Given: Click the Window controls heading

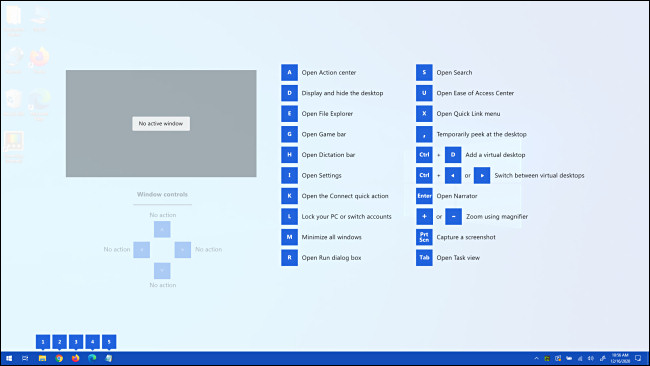Looking at the screenshot, I should click(x=162, y=194).
